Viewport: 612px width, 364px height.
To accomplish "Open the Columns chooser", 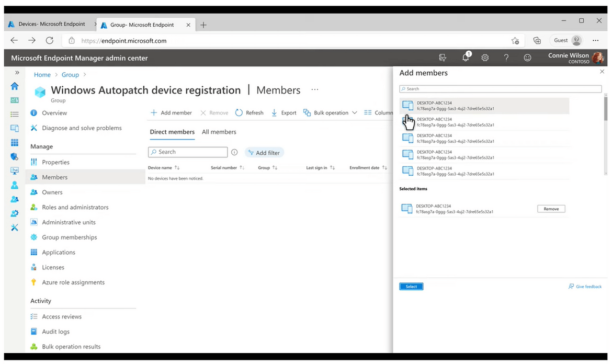I will 379,113.
